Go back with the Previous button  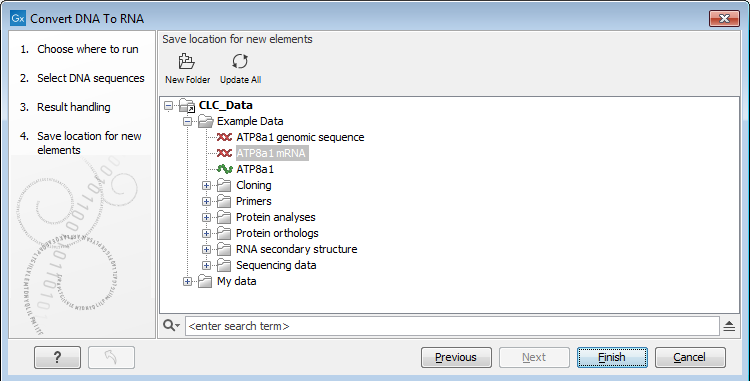[x=456, y=357]
